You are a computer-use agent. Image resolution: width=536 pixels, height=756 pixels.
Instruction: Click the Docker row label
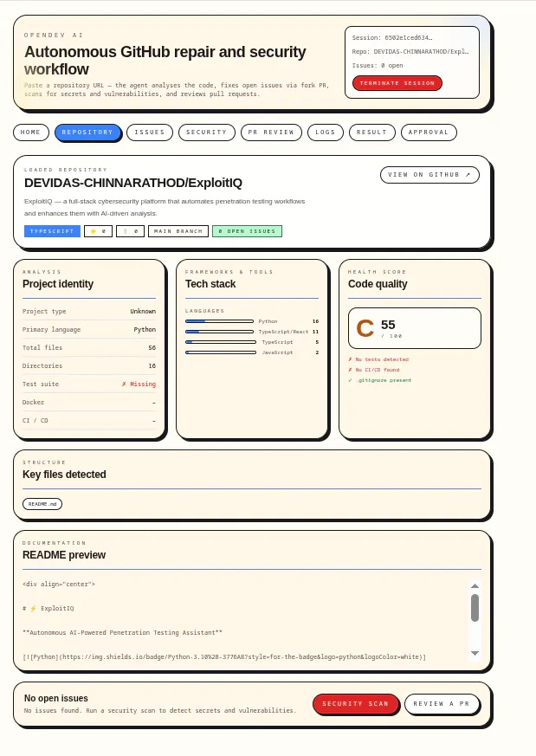(33, 402)
